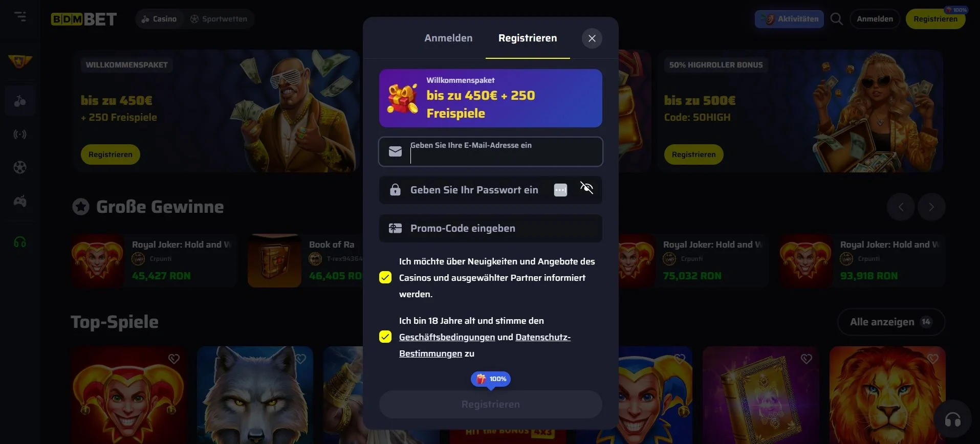Image resolution: width=980 pixels, height=444 pixels.
Task: Click the cherry slots icon in the sidebar
Action: coord(20,101)
